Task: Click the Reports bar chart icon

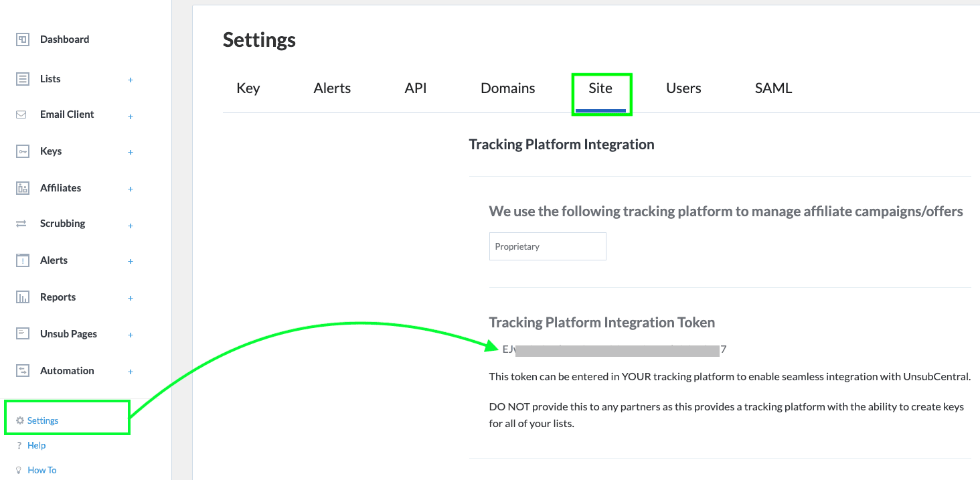Action: point(23,297)
